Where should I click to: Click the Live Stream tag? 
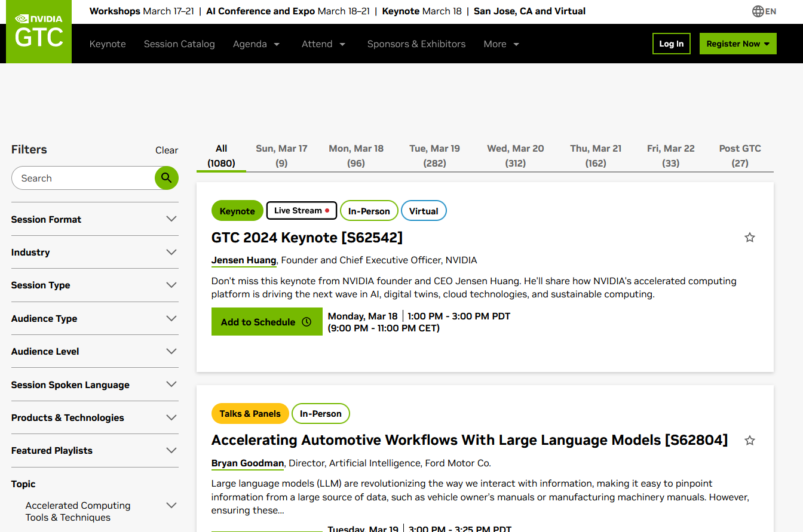point(302,211)
